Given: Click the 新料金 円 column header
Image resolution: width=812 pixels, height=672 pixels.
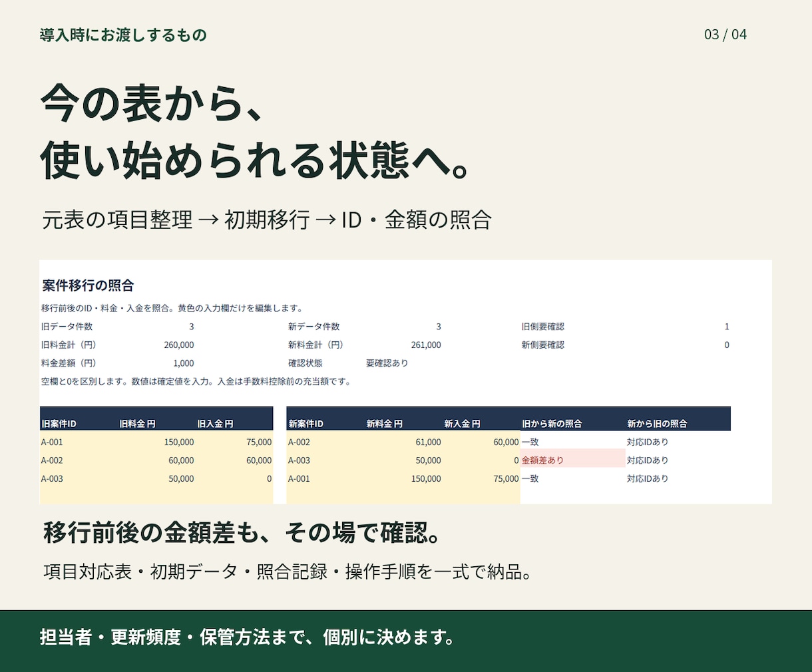Looking at the screenshot, I should [385, 424].
